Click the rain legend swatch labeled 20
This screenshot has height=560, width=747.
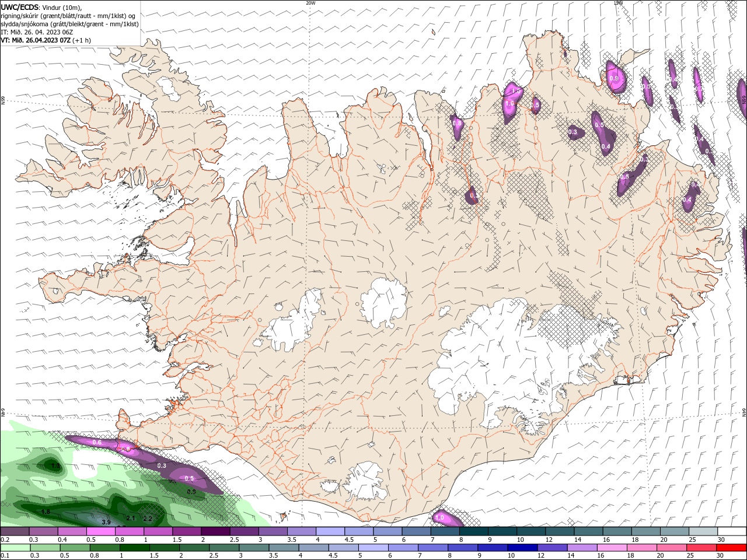tap(672, 548)
